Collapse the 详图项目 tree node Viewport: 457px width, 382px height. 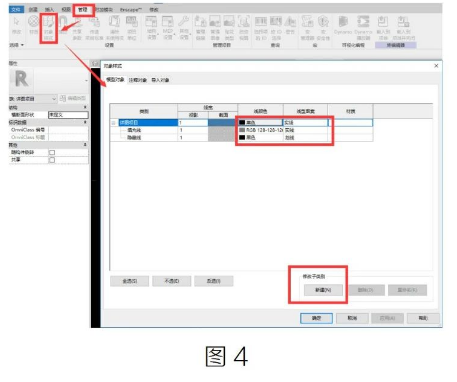click(113, 123)
